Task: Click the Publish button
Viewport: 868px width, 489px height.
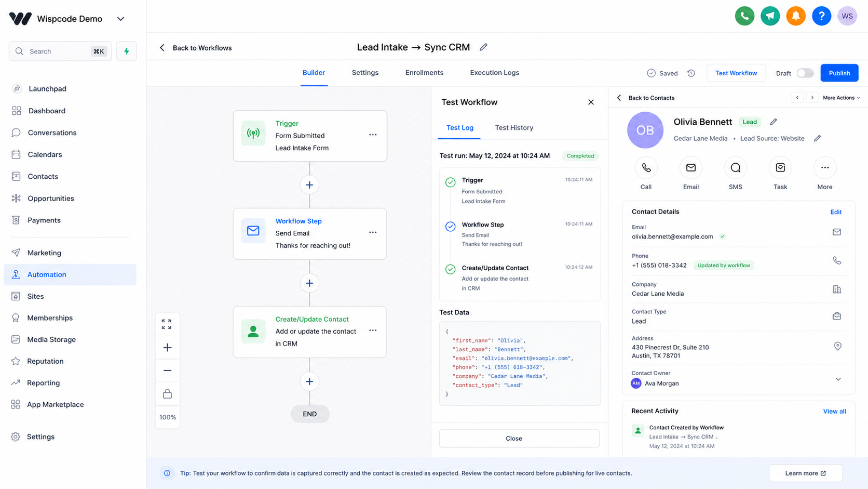Action: click(839, 73)
